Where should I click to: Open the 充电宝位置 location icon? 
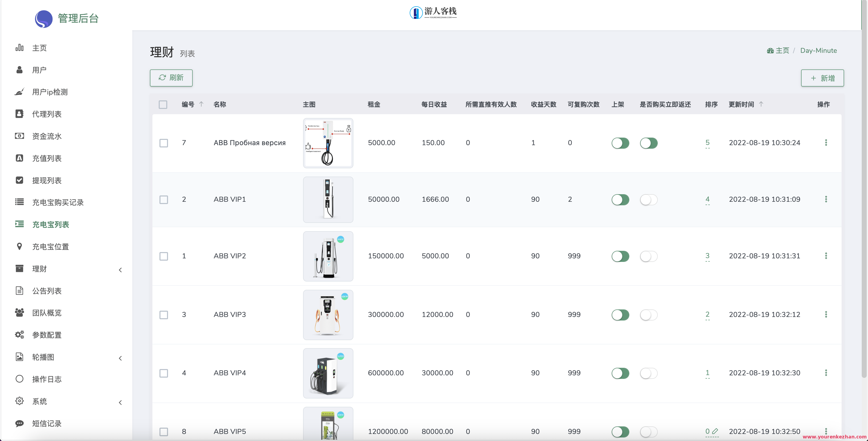tap(19, 246)
